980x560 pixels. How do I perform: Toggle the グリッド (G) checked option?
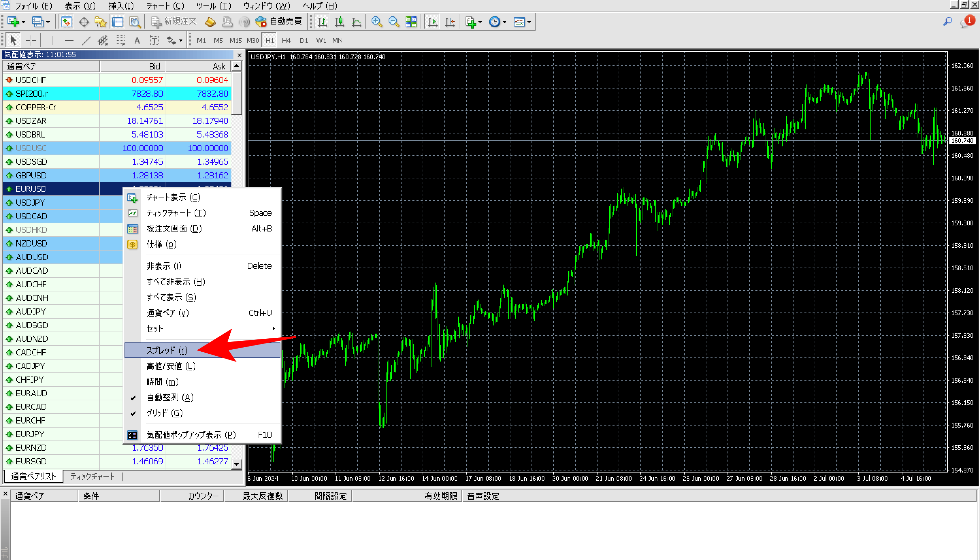click(x=165, y=413)
